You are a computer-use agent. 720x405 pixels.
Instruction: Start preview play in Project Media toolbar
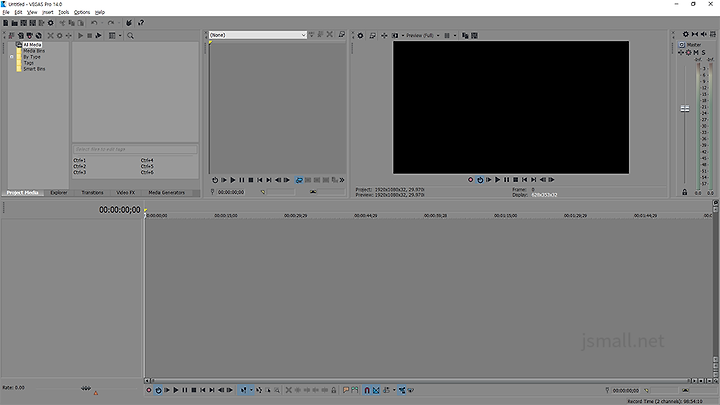pyautogui.click(x=80, y=35)
